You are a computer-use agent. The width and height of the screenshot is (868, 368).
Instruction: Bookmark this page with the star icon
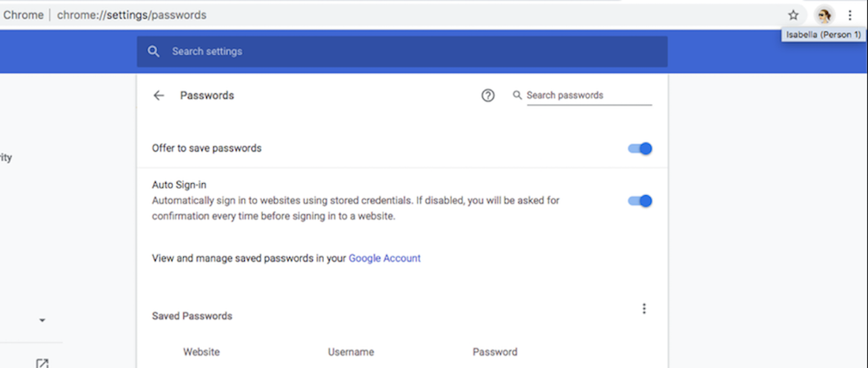793,15
